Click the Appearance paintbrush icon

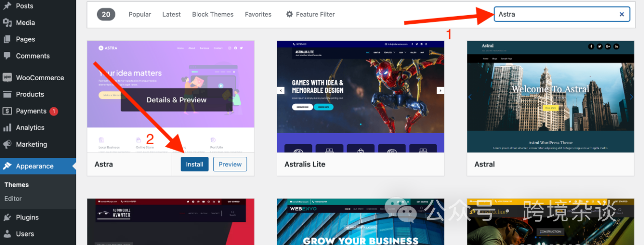click(8, 166)
